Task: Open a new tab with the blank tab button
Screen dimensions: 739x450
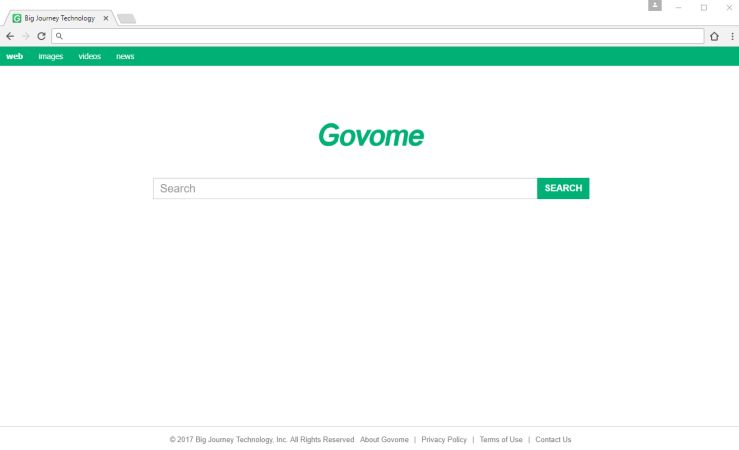Action: (126, 19)
